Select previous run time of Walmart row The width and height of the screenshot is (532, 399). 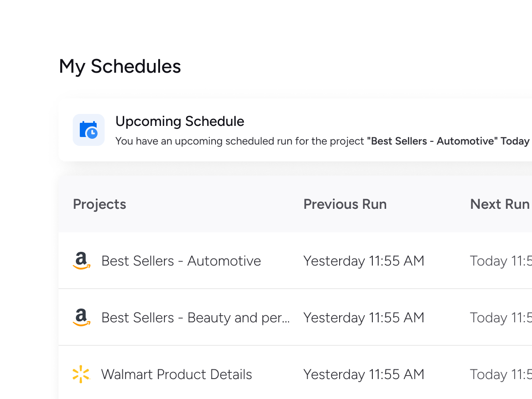364,374
